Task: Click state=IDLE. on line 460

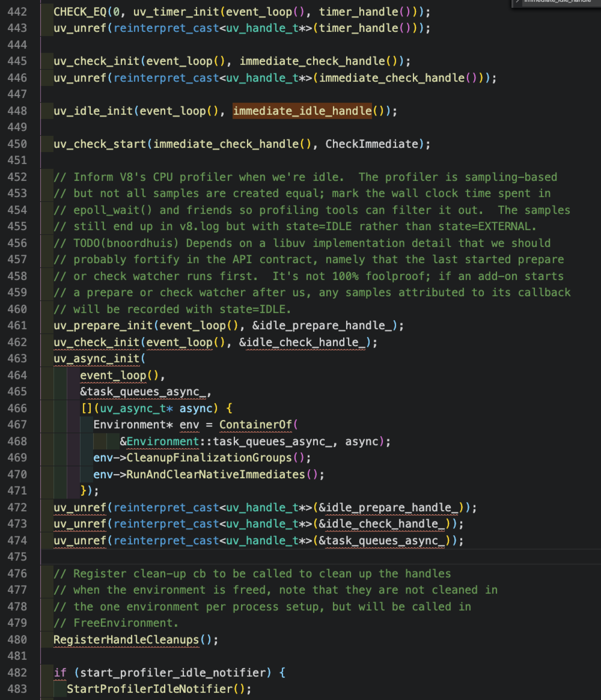Action: click(x=255, y=309)
